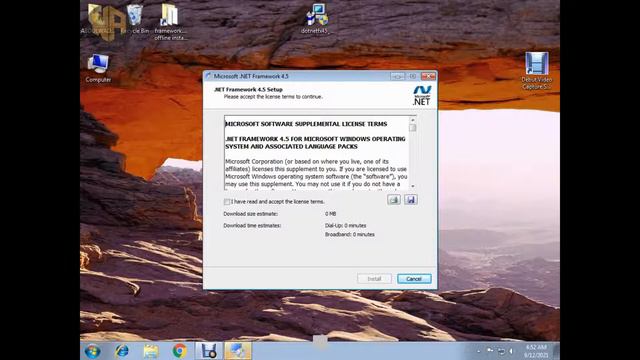Close the .NET Framework 4.5 setup window
Image resolution: width=640 pixels, height=360 pixels.
click(x=428, y=76)
